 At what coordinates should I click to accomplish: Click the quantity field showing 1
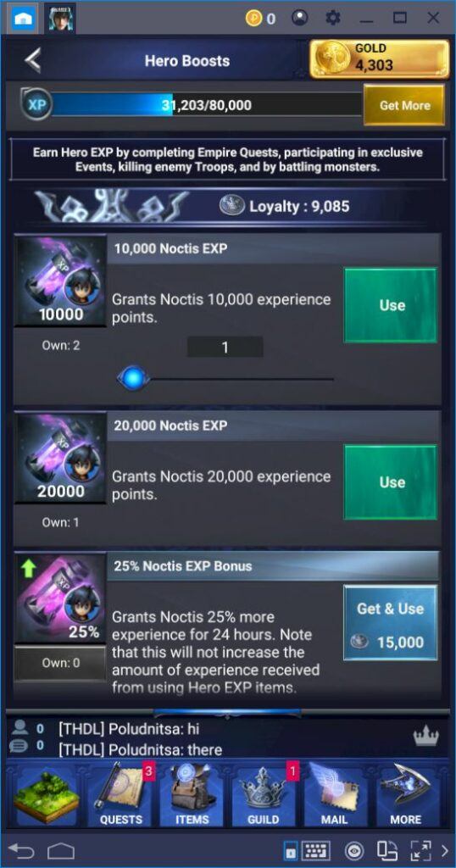(x=225, y=347)
